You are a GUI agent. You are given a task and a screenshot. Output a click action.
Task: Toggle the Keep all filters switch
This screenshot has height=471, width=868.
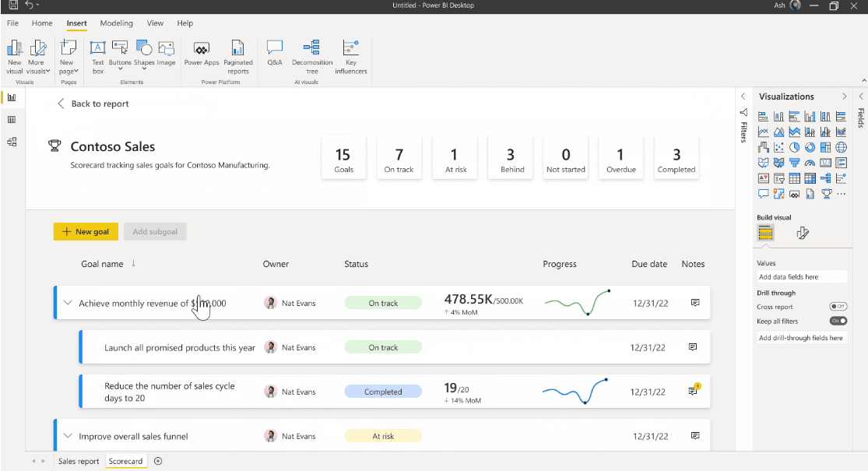pos(838,321)
